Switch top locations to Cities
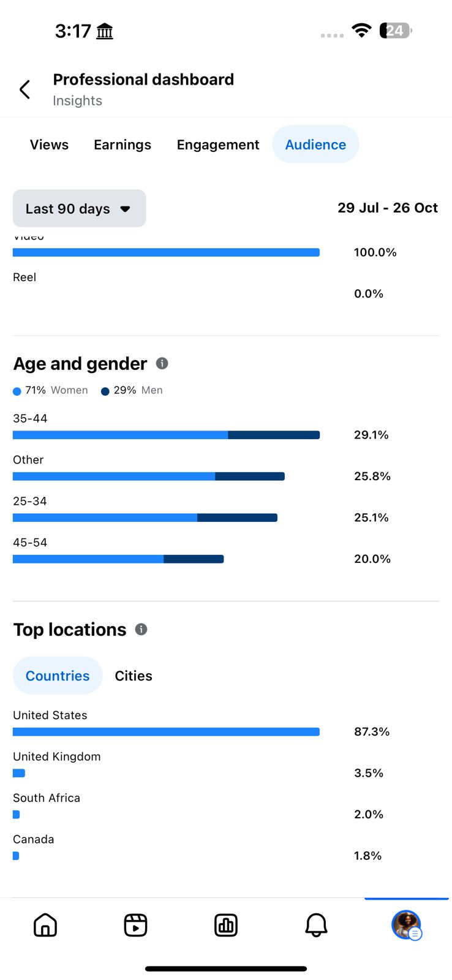Image resolution: width=452 pixels, height=980 pixels. pos(134,676)
